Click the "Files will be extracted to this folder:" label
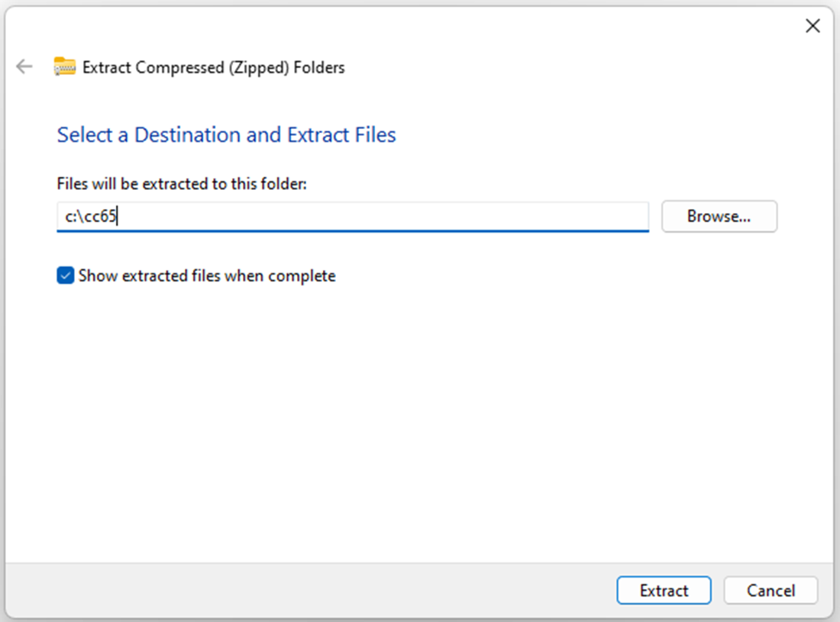Image resolution: width=840 pixels, height=622 pixels. coord(182,183)
